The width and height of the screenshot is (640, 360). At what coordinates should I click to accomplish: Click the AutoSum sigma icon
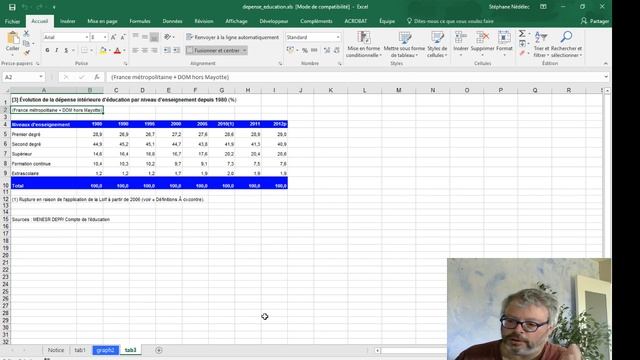tap(522, 34)
